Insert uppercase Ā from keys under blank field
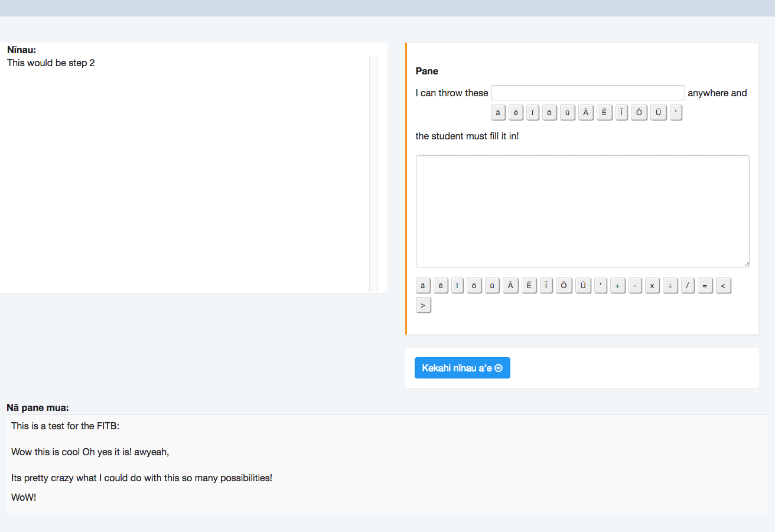The height and width of the screenshot is (532, 775). point(585,112)
